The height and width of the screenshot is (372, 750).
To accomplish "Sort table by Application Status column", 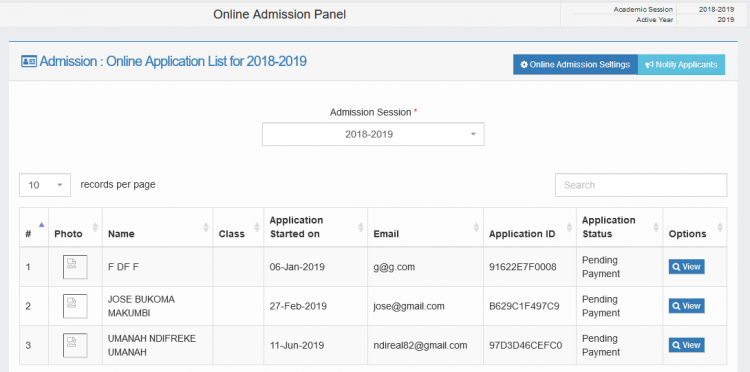I will 620,227.
